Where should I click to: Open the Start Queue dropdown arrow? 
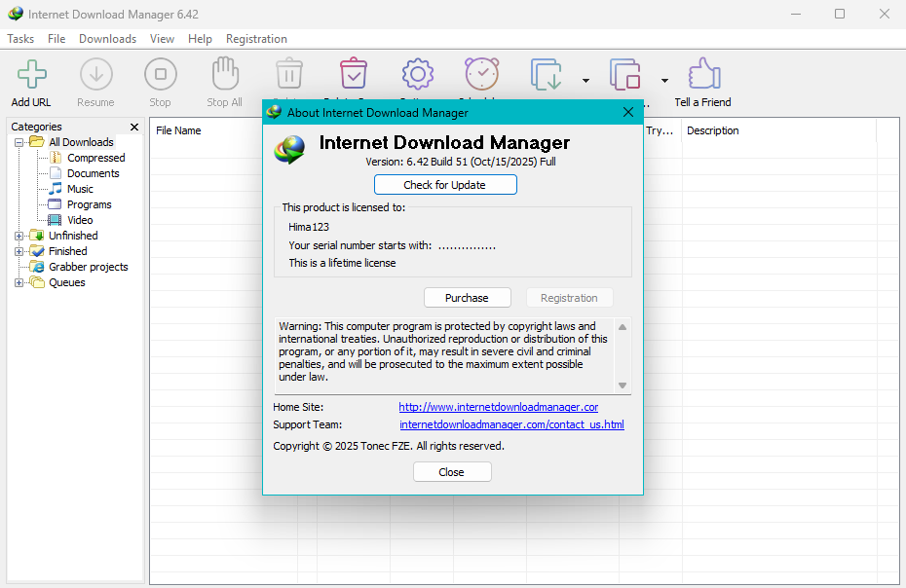(585, 81)
